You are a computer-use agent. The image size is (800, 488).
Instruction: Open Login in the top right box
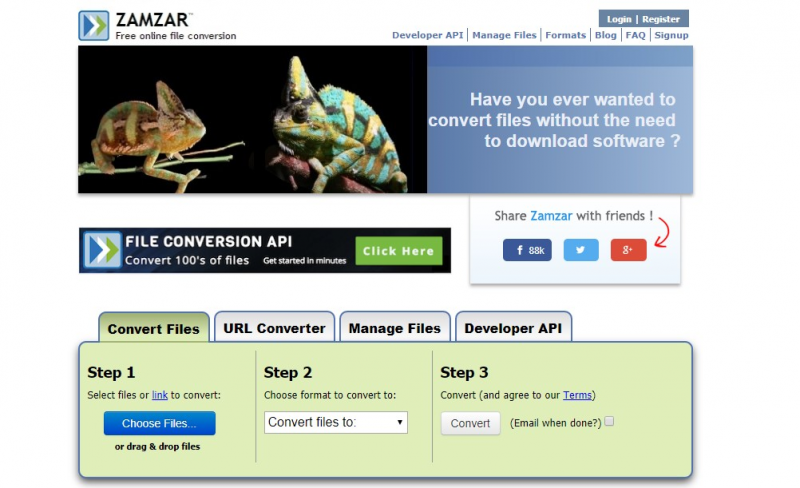click(x=619, y=19)
